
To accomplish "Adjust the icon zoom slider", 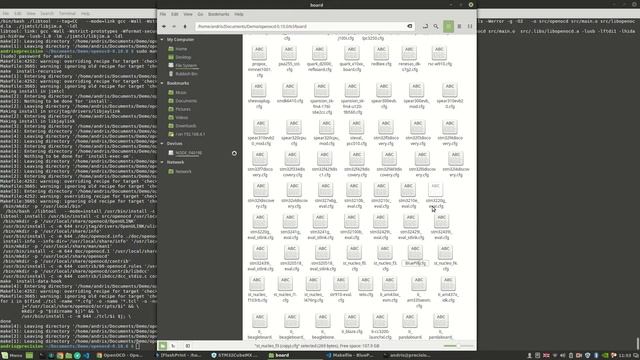I will (458, 346).
